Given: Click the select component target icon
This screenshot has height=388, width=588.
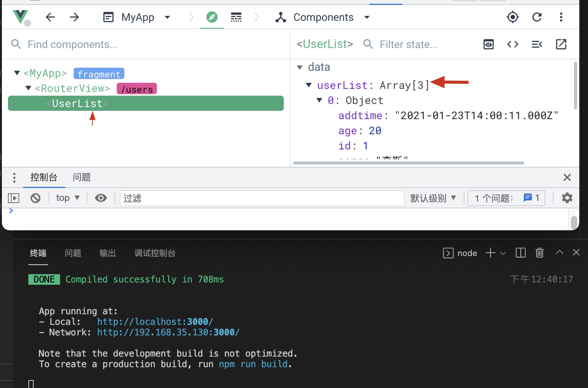Looking at the screenshot, I should coord(512,17).
